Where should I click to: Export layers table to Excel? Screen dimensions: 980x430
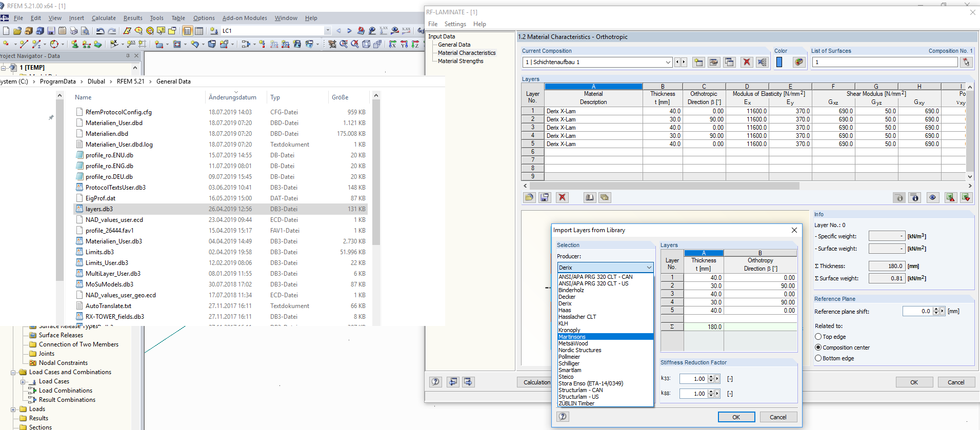coord(950,197)
